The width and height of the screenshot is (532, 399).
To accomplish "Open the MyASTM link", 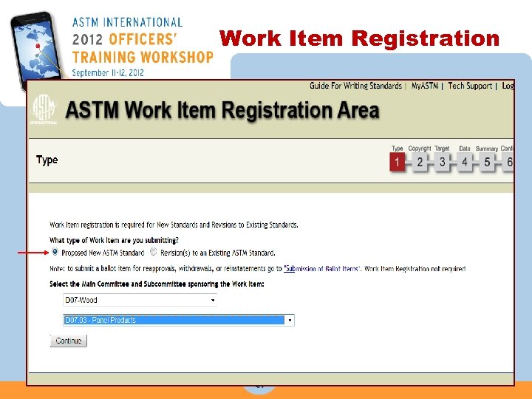I will click(x=425, y=86).
